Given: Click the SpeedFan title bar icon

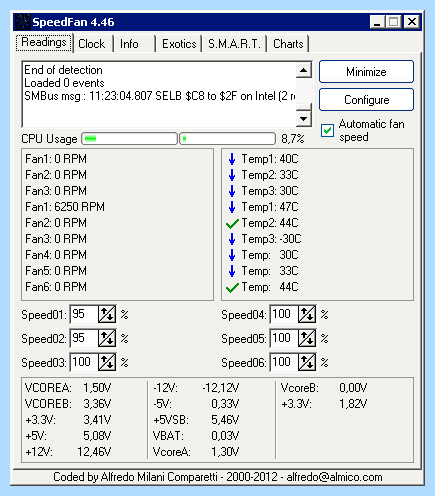Looking at the screenshot, I should point(23,22).
